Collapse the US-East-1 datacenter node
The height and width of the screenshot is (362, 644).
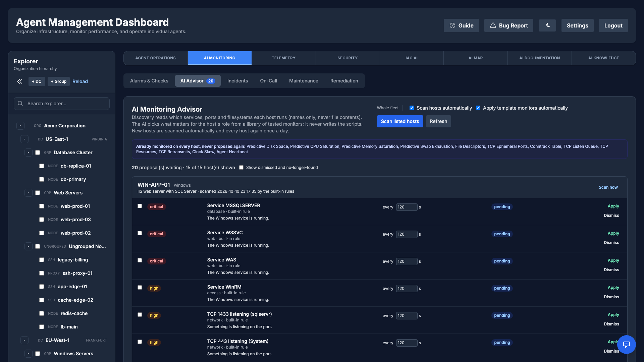[x=24, y=139]
